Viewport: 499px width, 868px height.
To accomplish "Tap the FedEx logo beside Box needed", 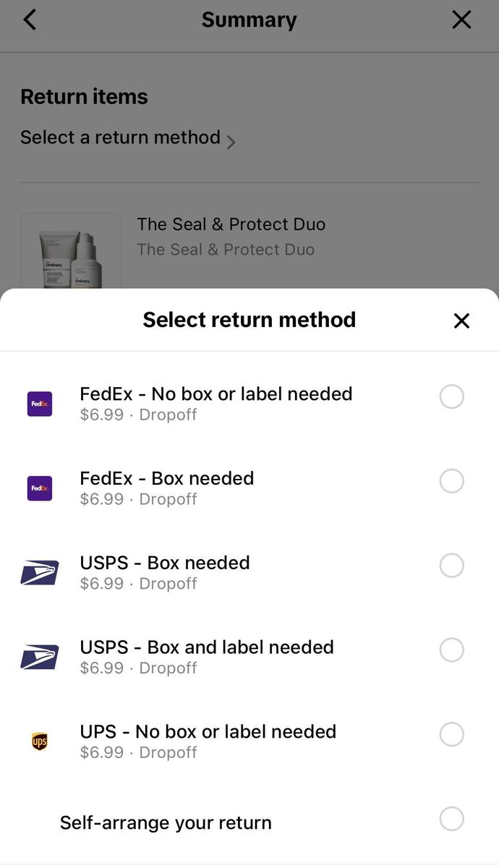I will pos(40,488).
